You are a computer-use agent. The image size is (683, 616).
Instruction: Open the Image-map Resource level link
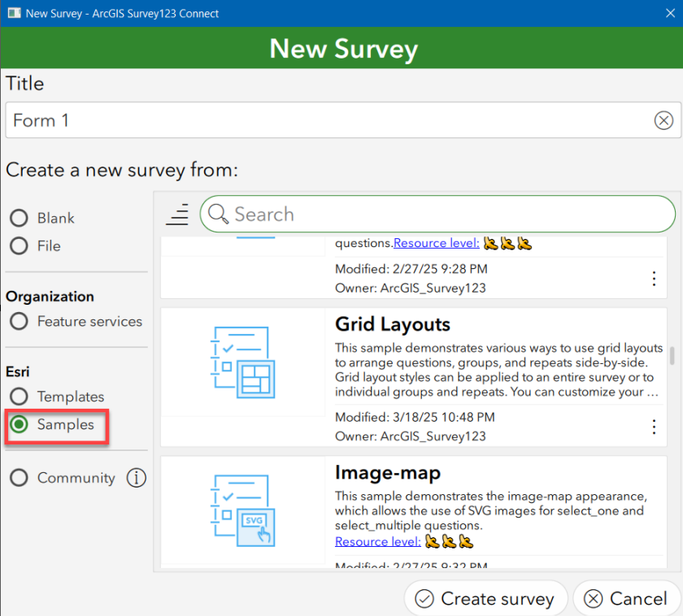pos(377,541)
